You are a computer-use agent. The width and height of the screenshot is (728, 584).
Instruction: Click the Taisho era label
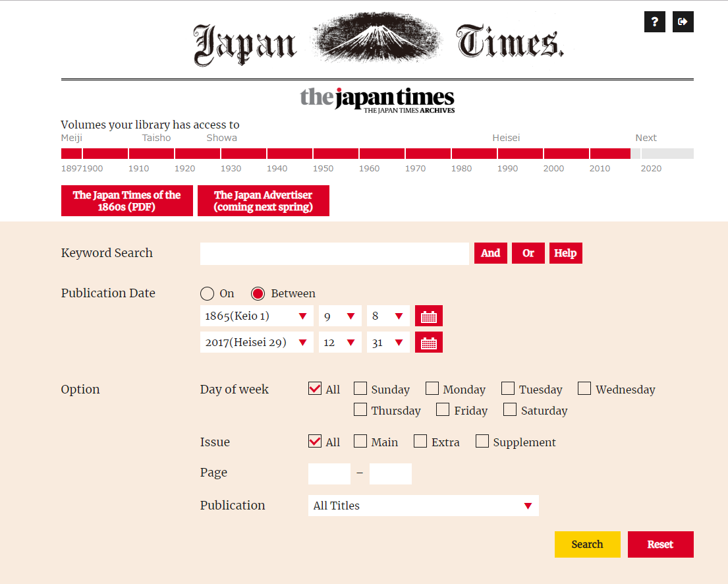tap(156, 138)
